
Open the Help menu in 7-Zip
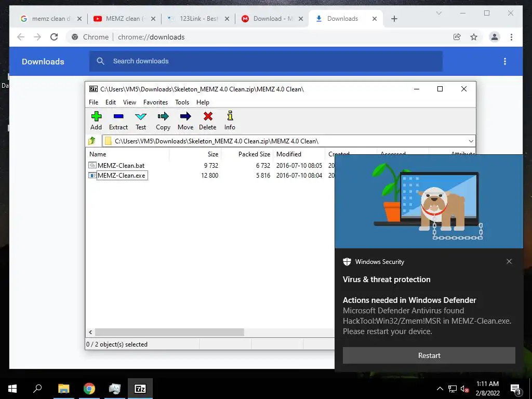click(x=203, y=102)
